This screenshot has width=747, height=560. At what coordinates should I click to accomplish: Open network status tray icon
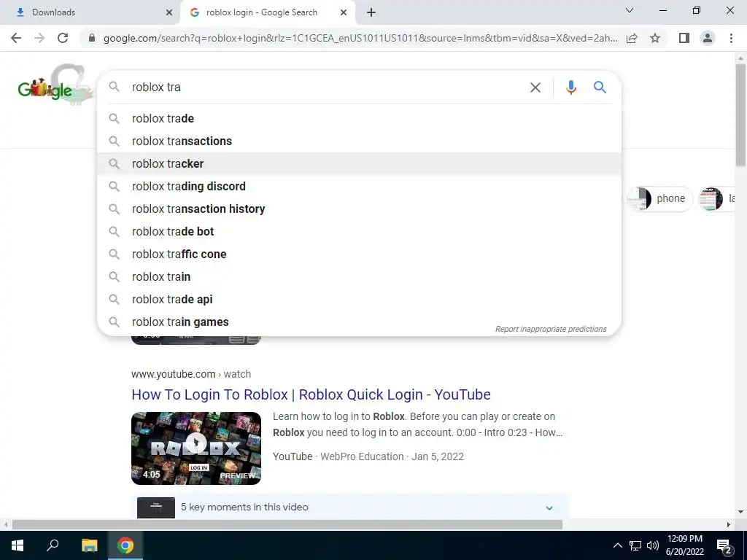635,545
